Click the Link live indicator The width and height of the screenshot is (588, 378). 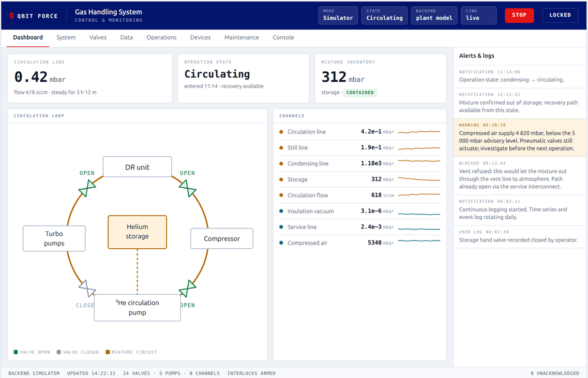(479, 15)
